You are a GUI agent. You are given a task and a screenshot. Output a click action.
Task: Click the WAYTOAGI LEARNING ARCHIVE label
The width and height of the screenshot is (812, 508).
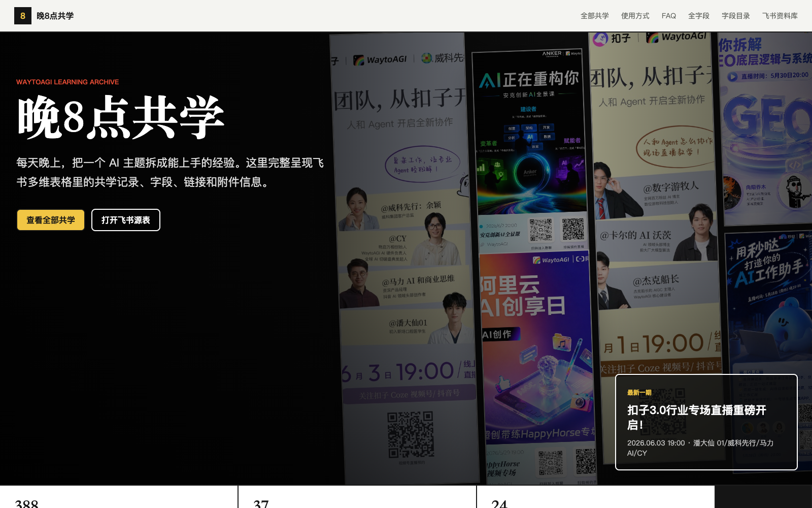pos(67,82)
